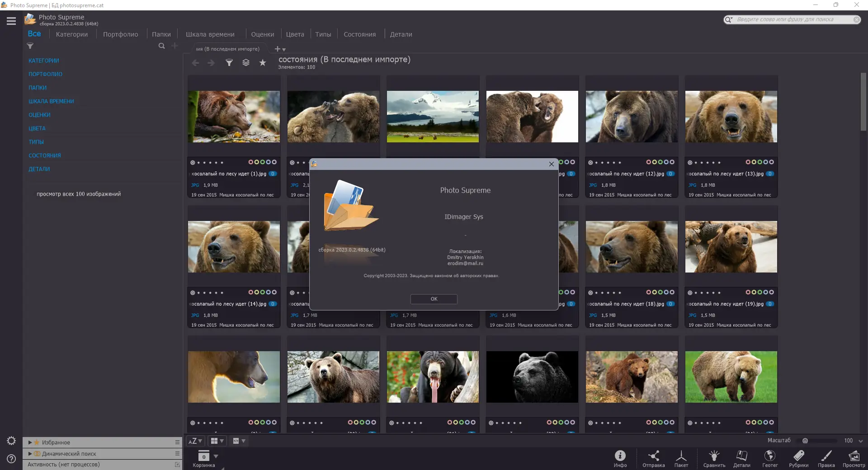Click the Сравнить lightbulb icon
The height and width of the screenshot is (470, 868).
click(714, 455)
